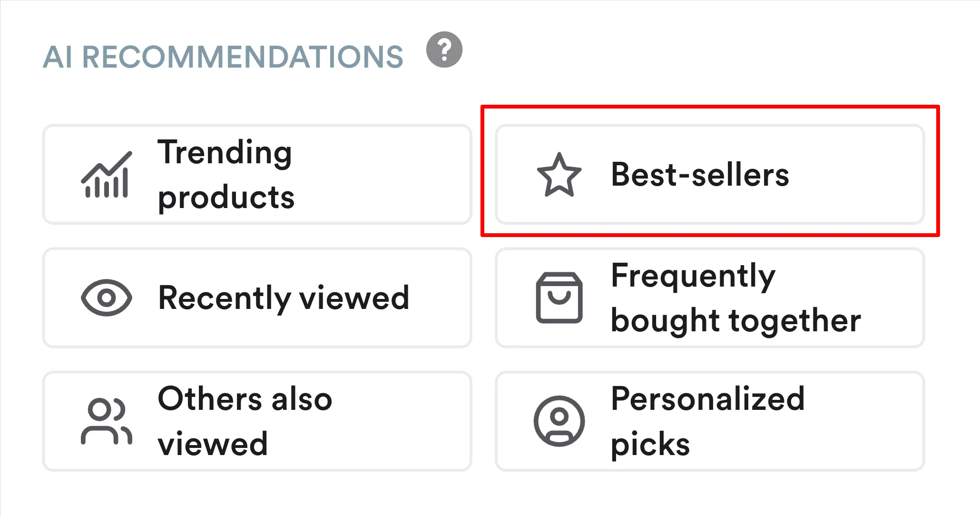This screenshot has width=980, height=516.
Task: Click the eye icon for Recently viewed
Action: 106,297
